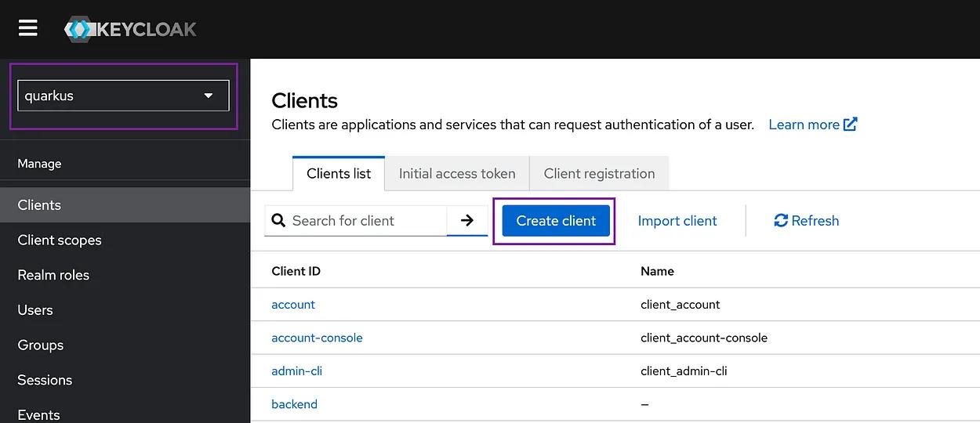Image resolution: width=980 pixels, height=423 pixels.
Task: Select the client_admin-cli name cell
Action: tap(684, 371)
